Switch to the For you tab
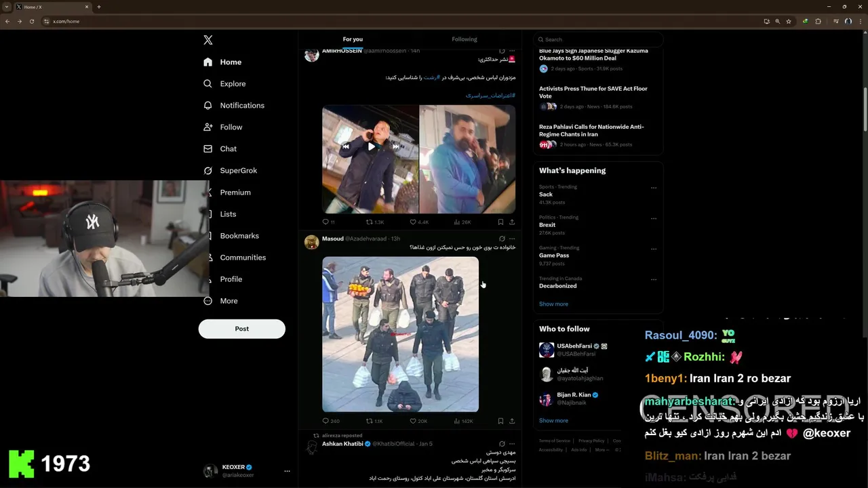This screenshot has height=488, width=868. (353, 39)
